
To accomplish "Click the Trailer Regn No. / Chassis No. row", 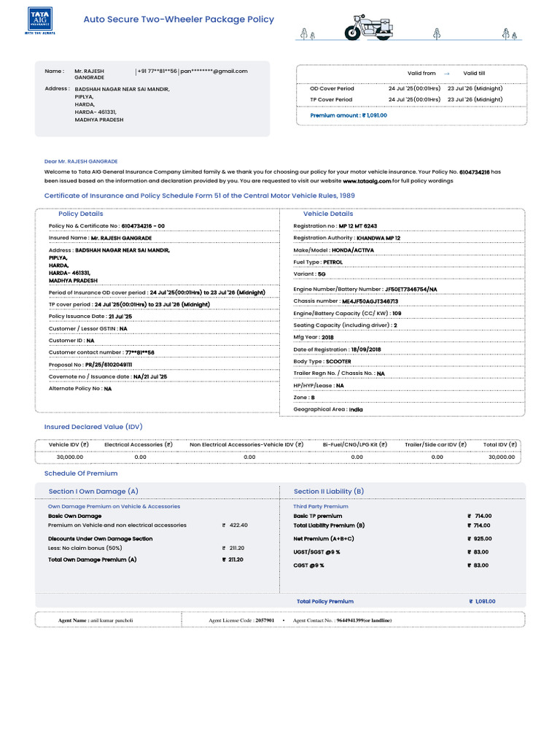I will tap(339, 373).
